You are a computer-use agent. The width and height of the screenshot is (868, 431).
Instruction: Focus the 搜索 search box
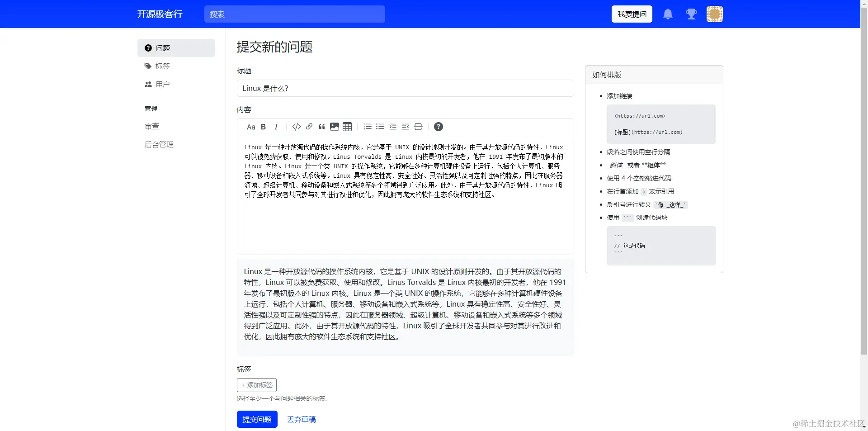tap(295, 14)
